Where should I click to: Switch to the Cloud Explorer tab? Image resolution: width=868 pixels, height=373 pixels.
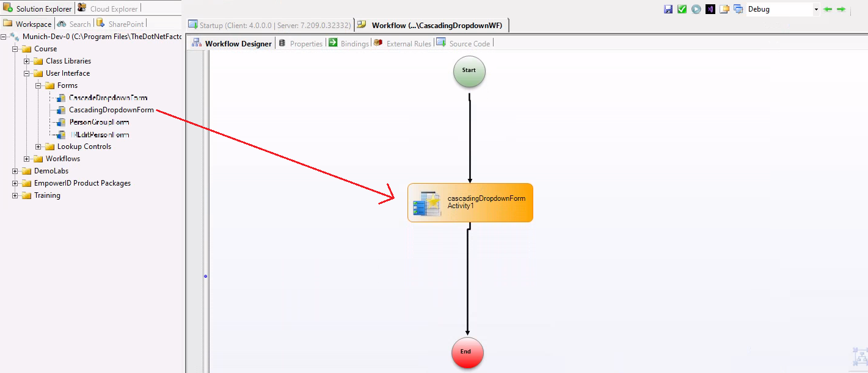click(108, 9)
